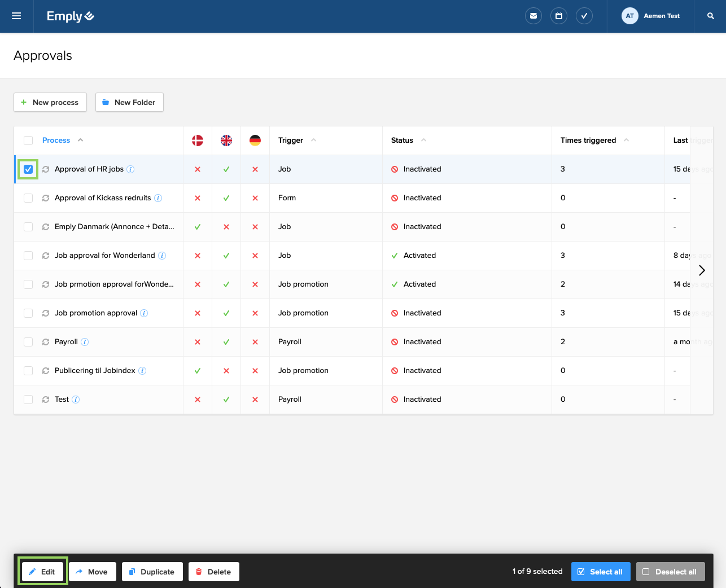Open the search magnifier icon
Image resolution: width=726 pixels, height=588 pixels.
tap(711, 16)
